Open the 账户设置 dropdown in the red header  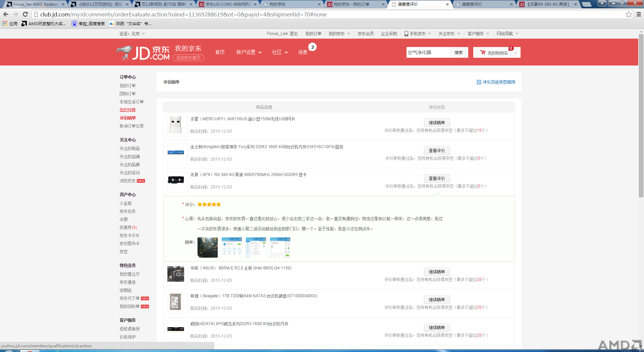tap(249, 52)
